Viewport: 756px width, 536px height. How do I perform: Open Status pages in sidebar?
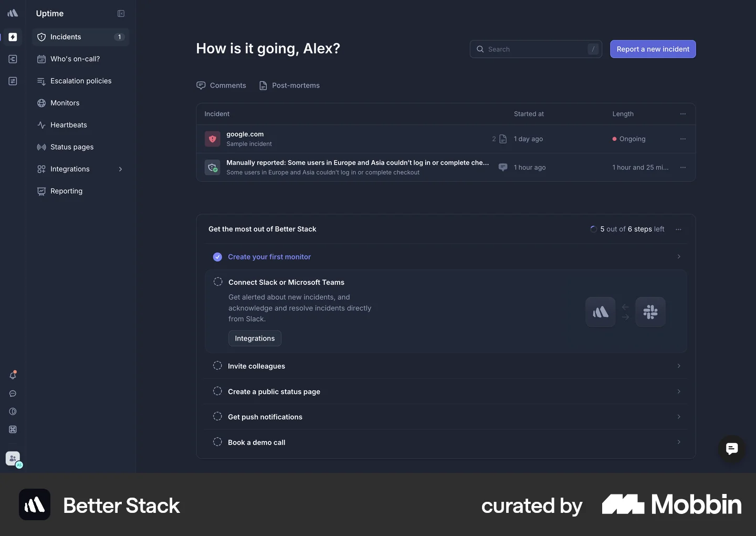tap(80, 147)
